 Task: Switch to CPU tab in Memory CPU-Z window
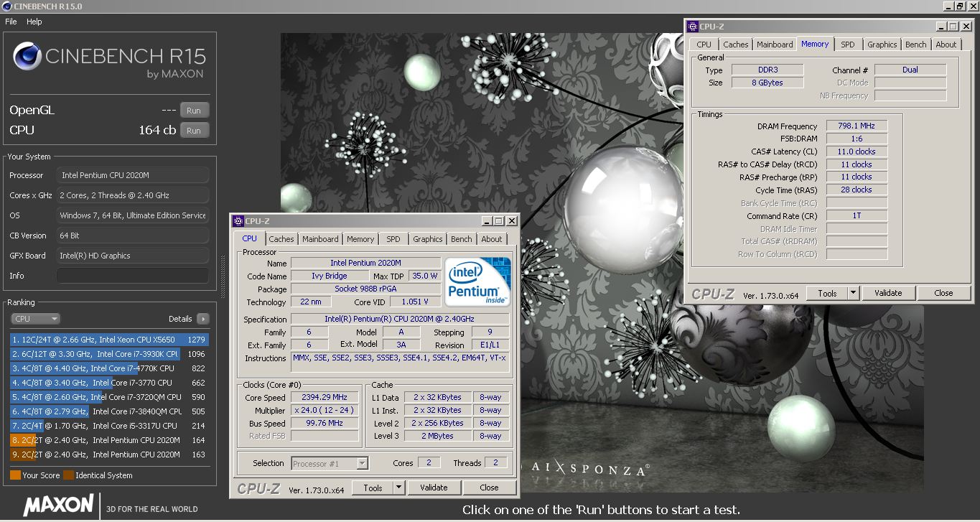pyautogui.click(x=704, y=45)
